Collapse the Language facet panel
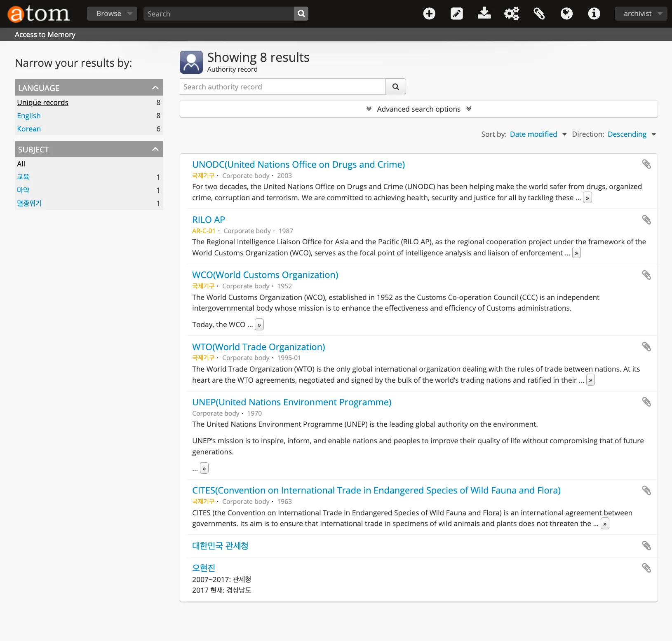Viewport: 672px width, 641px height. point(89,87)
